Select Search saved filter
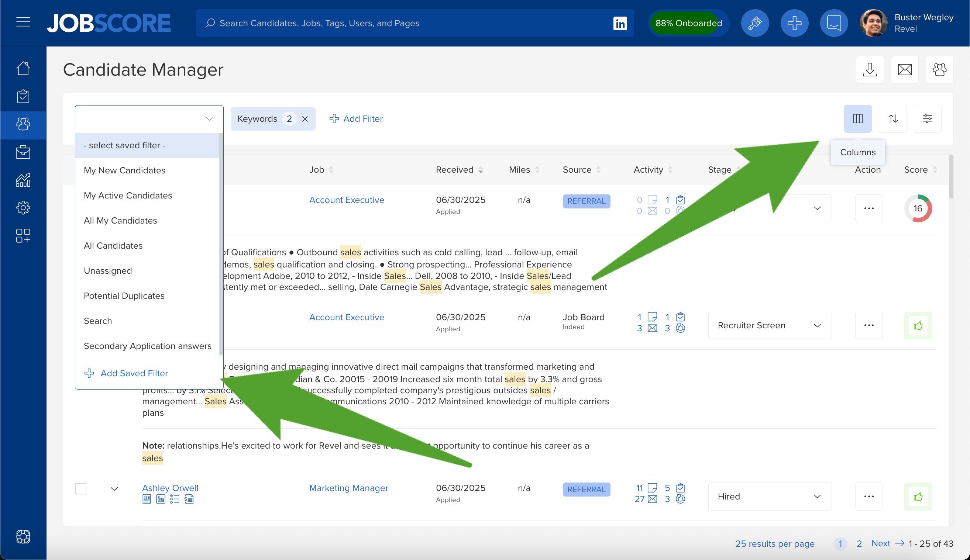Screen dimensions: 970x560 pyautogui.click(x=147, y=321)
